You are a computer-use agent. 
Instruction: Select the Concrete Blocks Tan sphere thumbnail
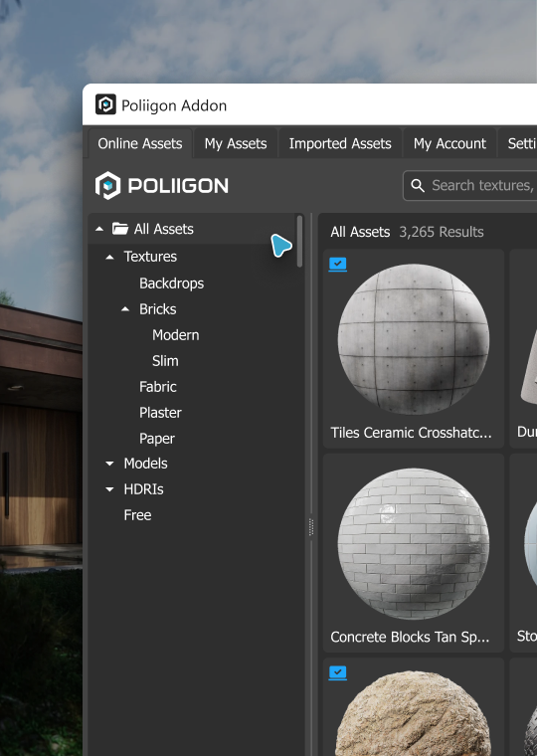(x=414, y=544)
